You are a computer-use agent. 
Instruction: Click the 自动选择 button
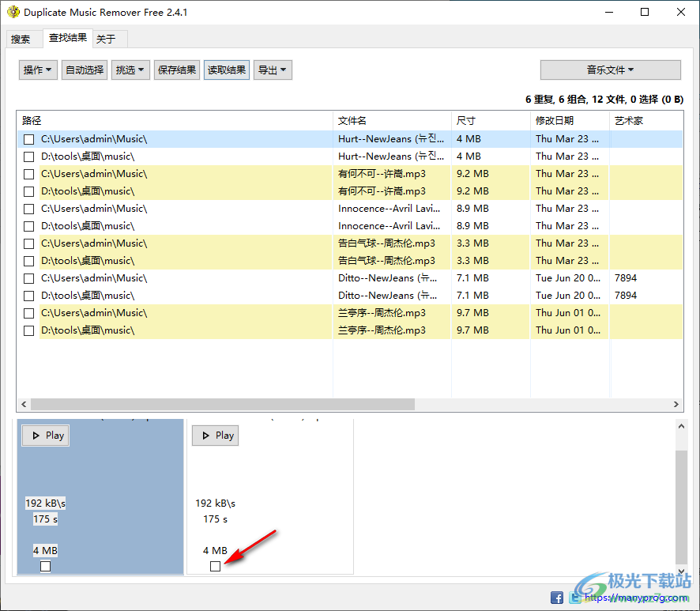84,70
